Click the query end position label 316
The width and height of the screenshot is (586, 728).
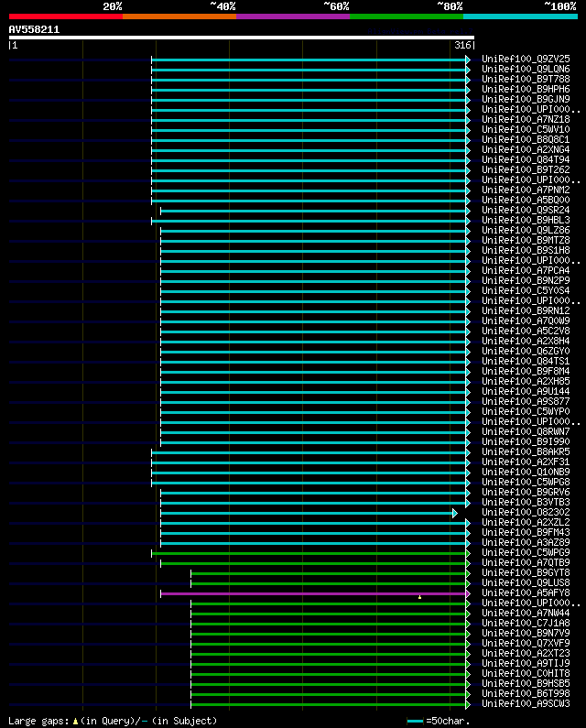point(462,45)
